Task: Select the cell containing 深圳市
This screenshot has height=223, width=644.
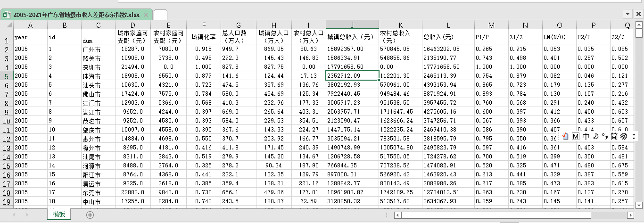Action: coord(98,67)
